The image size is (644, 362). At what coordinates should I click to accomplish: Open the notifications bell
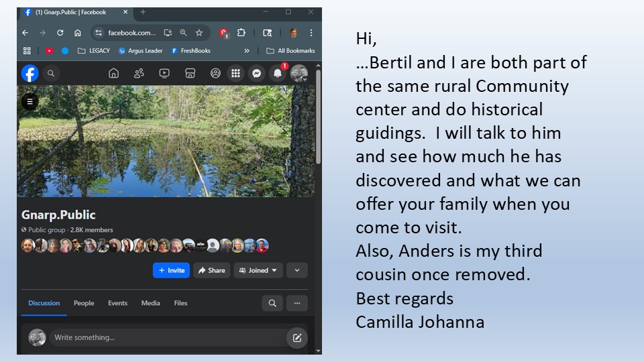click(x=278, y=74)
